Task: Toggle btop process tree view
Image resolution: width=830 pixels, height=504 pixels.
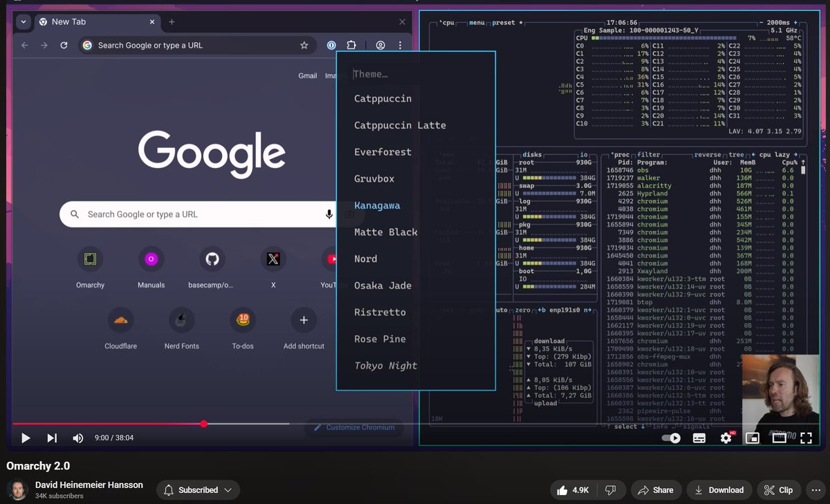Action: (737, 155)
